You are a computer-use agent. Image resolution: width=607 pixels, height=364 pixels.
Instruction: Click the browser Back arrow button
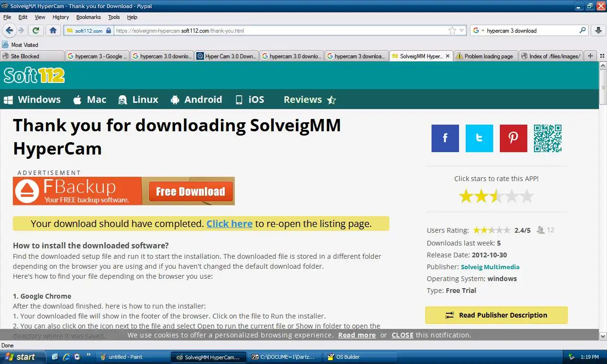coord(9,30)
